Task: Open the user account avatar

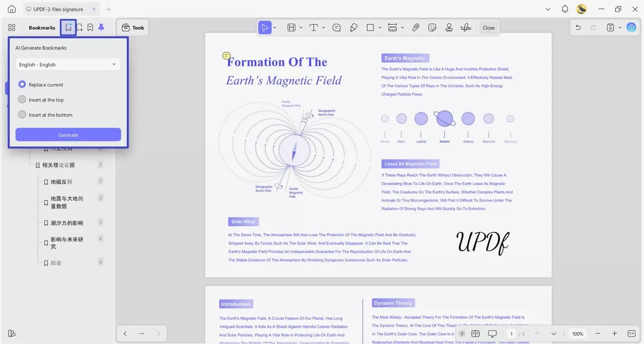Action: coord(582,9)
